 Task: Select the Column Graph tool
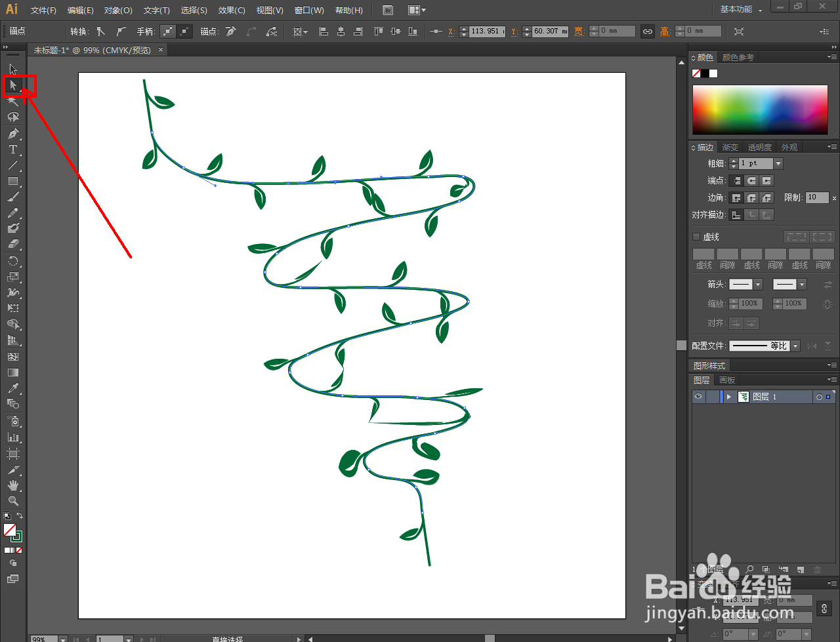pyautogui.click(x=13, y=437)
